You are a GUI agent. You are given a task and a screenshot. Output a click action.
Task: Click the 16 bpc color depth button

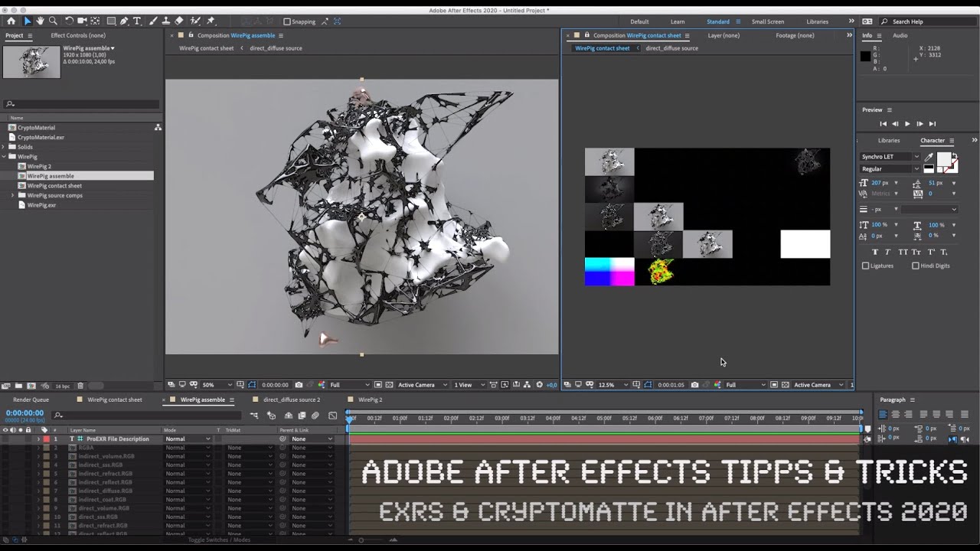63,386
